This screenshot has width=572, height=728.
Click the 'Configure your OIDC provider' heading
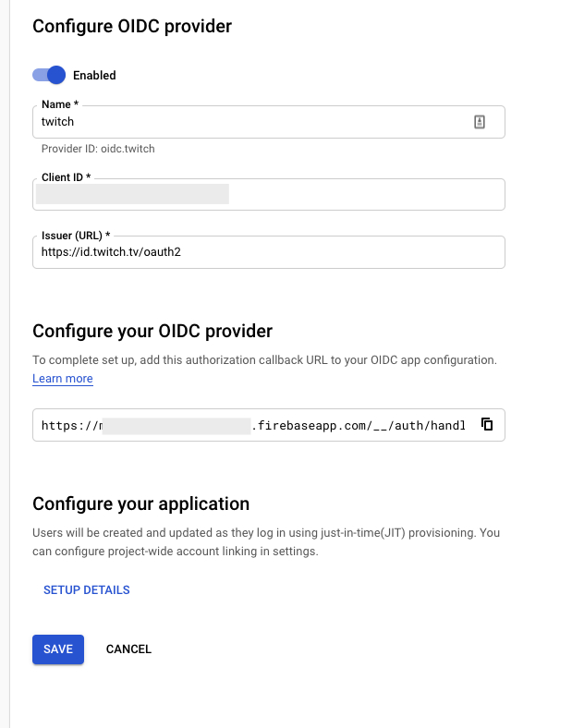[152, 331]
